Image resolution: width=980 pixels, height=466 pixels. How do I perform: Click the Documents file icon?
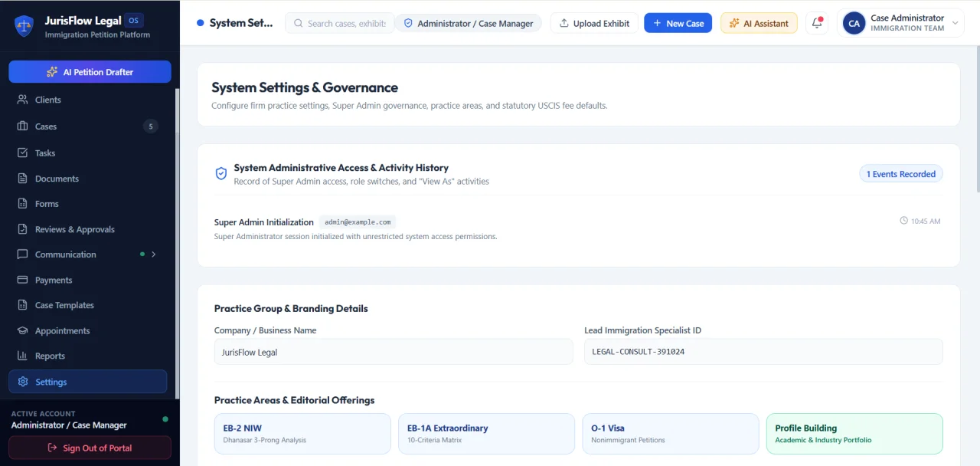[x=22, y=179]
